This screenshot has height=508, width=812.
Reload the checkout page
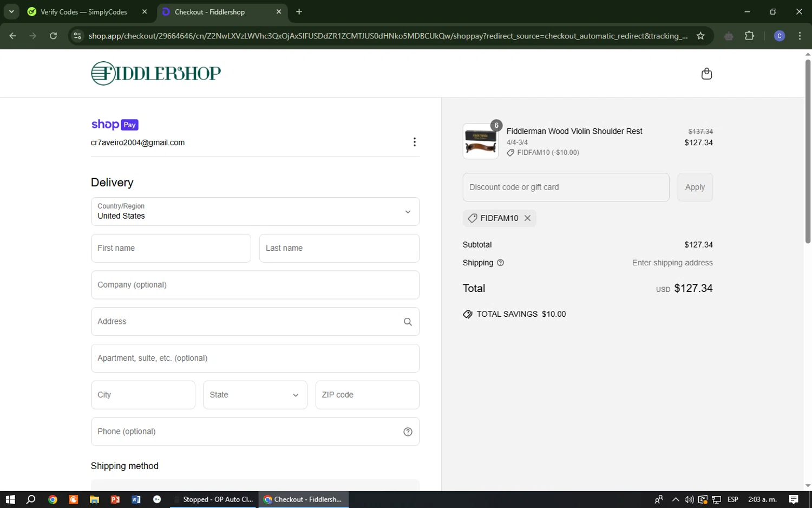(53, 36)
